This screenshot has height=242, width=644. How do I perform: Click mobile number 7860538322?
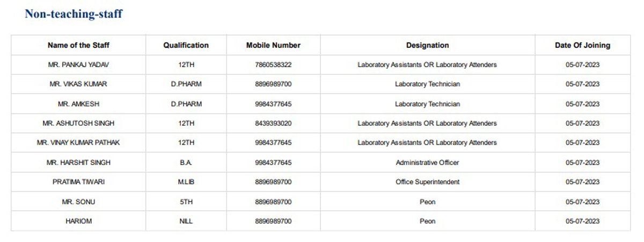click(273, 65)
